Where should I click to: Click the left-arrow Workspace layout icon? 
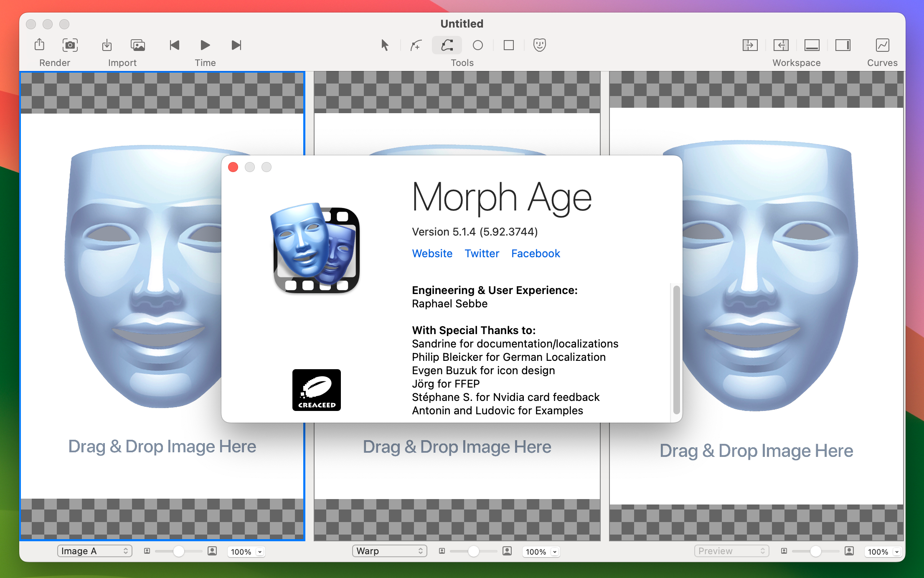pyautogui.click(x=781, y=45)
